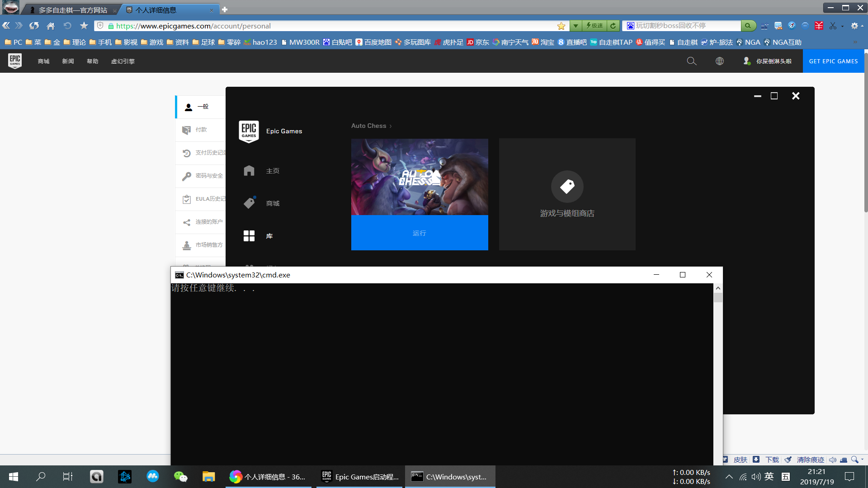Switch to Epic Games启动程序 taskbar item
The height and width of the screenshot is (488, 868).
[360, 476]
